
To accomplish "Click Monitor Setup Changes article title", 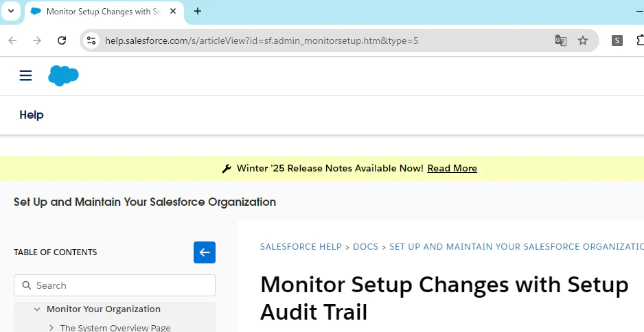I will [x=444, y=298].
